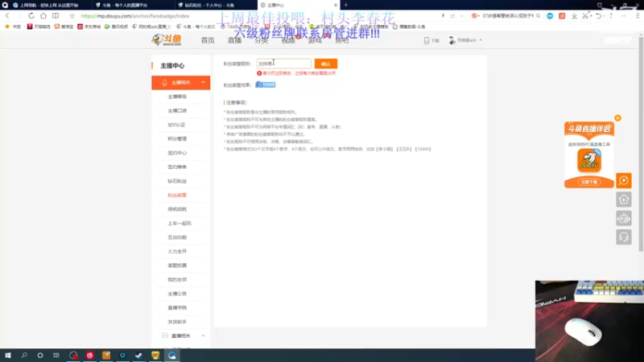Viewport: 644px width, 362px height.
Task: Collapse the 主播相关 sidebar section
Action: coord(203,83)
